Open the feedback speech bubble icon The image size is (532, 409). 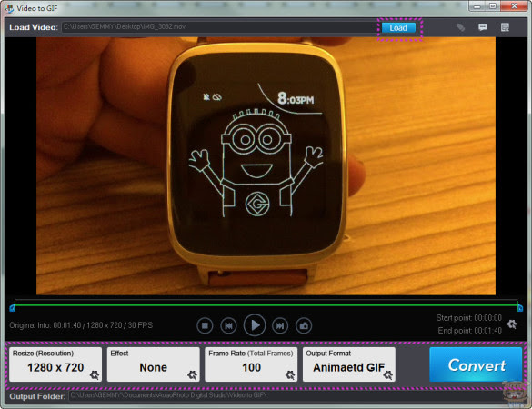point(483,27)
